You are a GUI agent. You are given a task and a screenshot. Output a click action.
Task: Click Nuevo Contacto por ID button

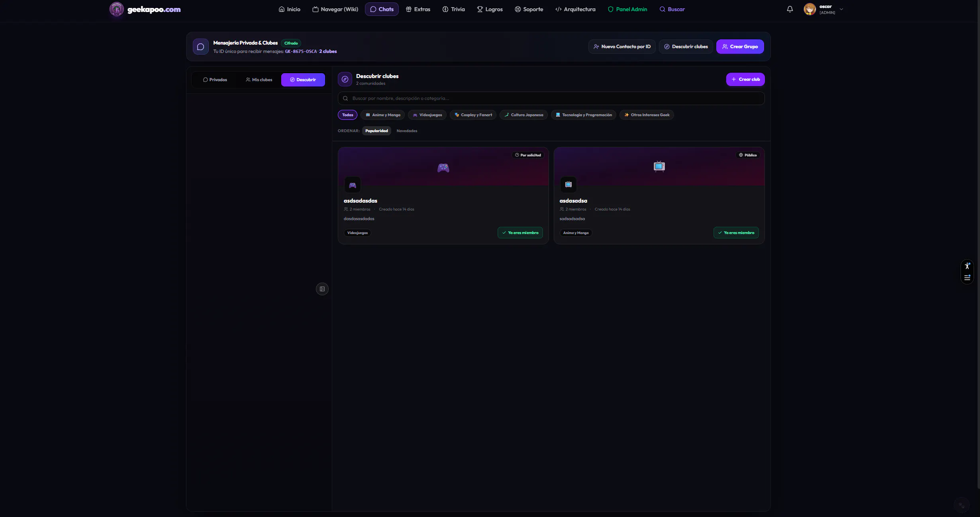[x=621, y=47]
